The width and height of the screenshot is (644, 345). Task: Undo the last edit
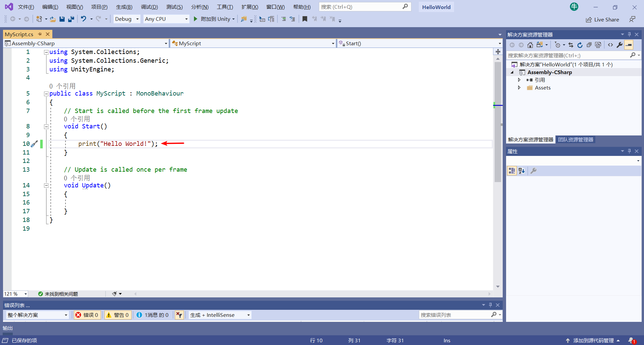(84, 19)
